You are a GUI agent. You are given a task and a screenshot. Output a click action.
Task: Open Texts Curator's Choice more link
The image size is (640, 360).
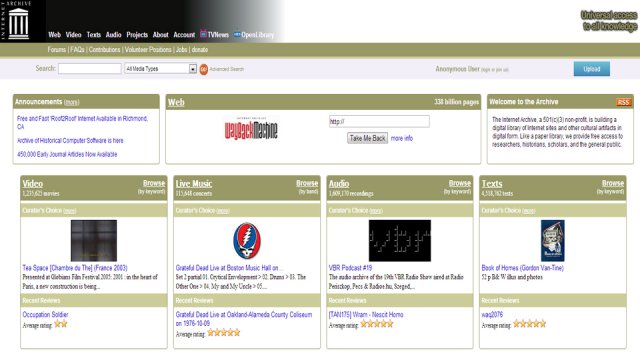coord(529,211)
